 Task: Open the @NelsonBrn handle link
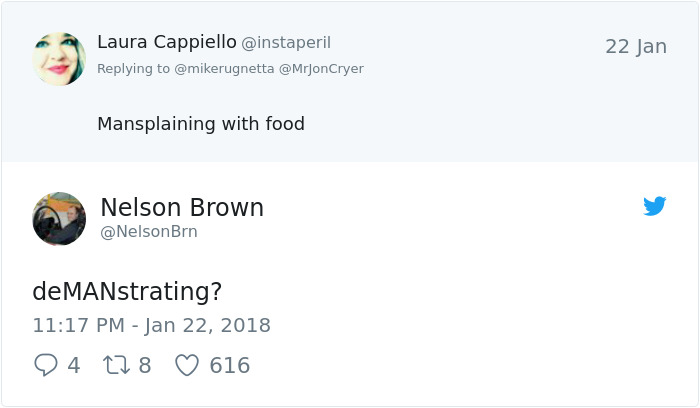coord(149,232)
